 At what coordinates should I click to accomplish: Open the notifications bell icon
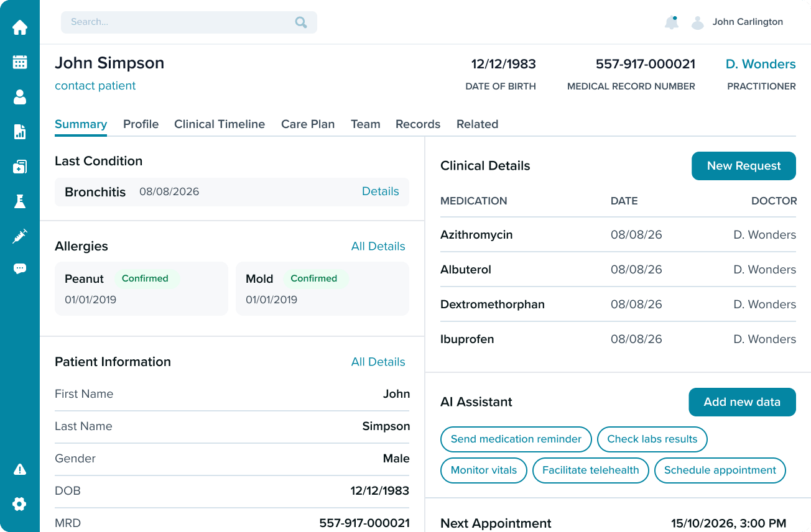pyautogui.click(x=672, y=22)
